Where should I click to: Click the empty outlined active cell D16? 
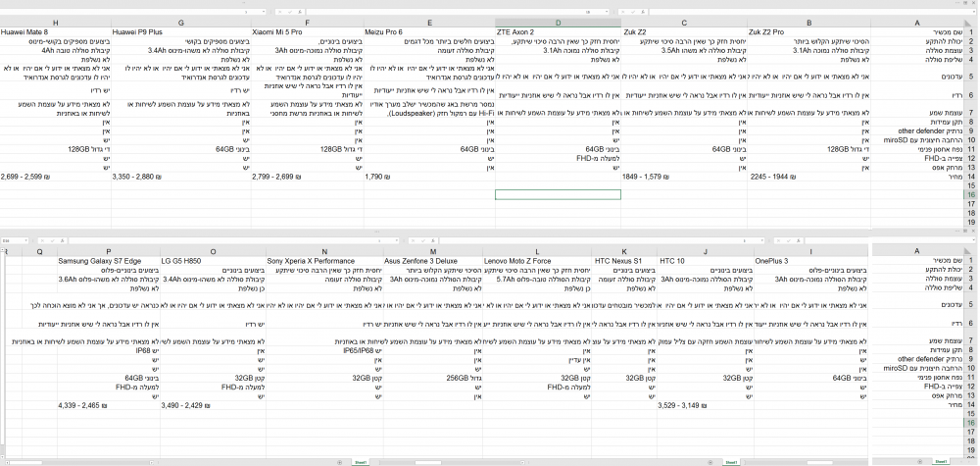pyautogui.click(x=559, y=194)
